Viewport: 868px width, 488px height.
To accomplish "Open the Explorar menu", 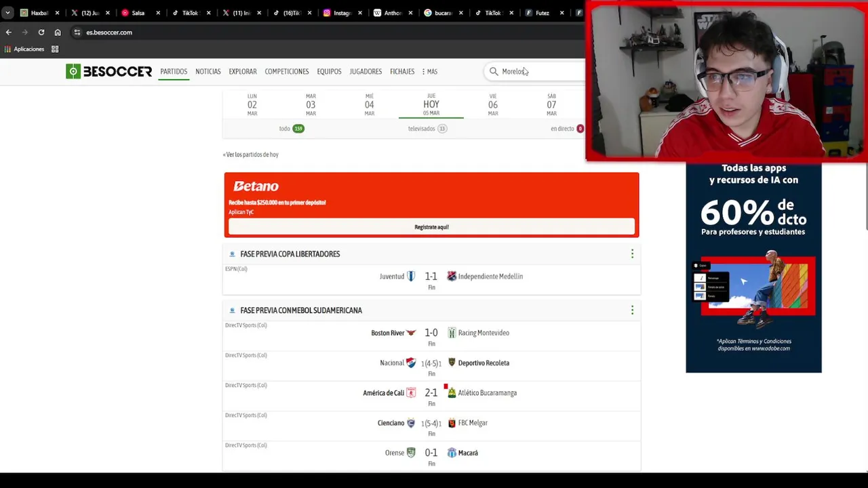I will pos(243,71).
